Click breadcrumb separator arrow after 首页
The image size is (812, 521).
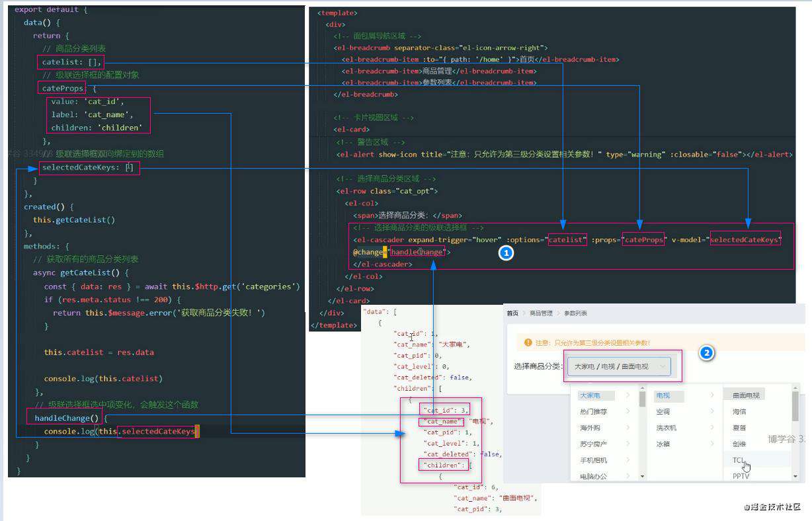(524, 313)
